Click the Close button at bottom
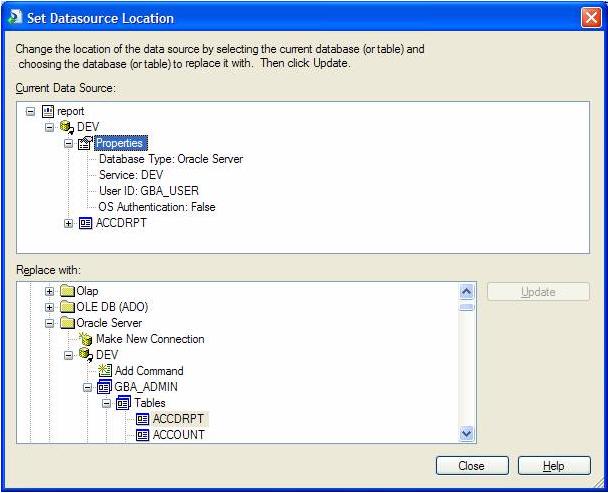 pos(472,466)
